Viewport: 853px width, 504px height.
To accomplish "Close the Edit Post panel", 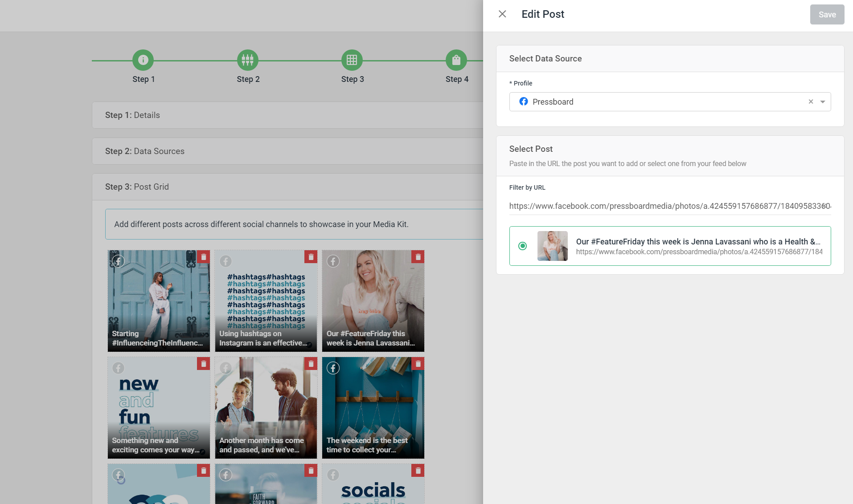I will pos(502,14).
